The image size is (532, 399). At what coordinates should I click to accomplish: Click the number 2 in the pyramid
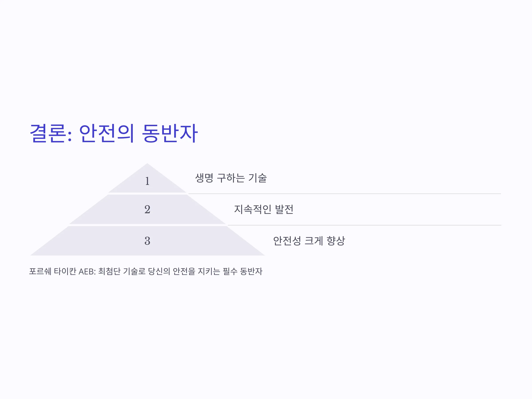(x=147, y=209)
